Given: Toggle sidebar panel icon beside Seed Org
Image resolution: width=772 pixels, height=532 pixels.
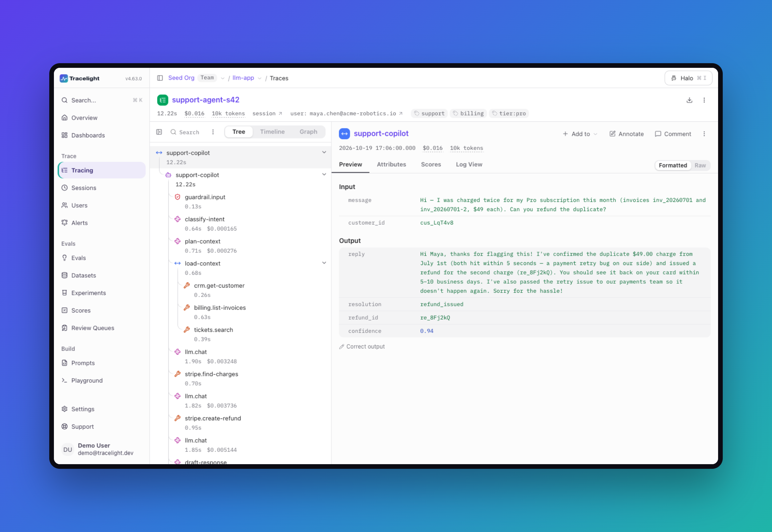Looking at the screenshot, I should 160,78.
